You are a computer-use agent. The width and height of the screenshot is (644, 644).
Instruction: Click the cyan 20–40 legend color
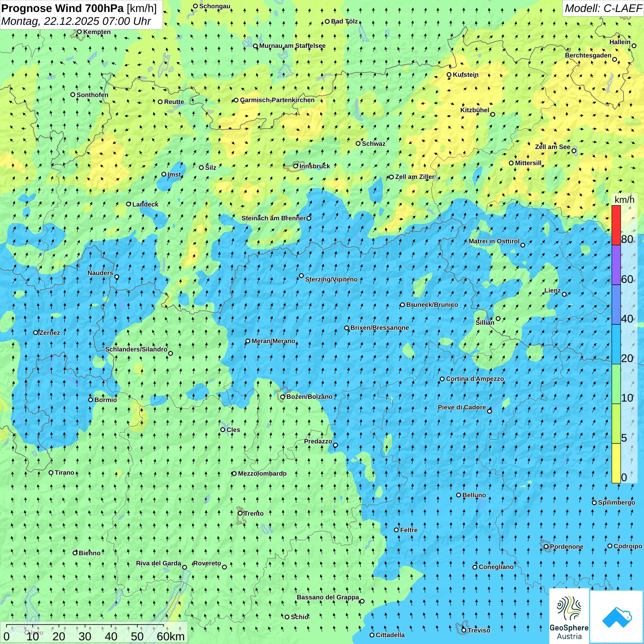(x=616, y=344)
